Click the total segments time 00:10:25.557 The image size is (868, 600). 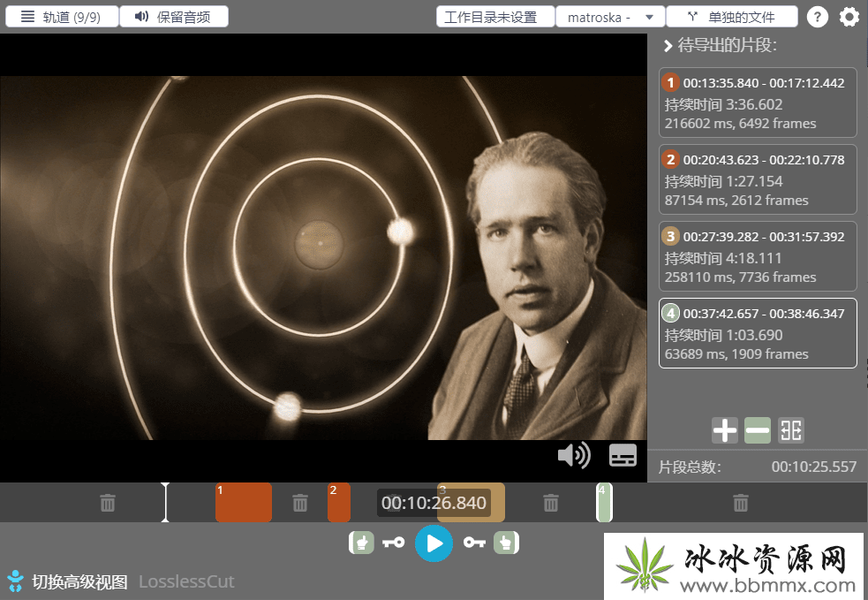tap(814, 467)
